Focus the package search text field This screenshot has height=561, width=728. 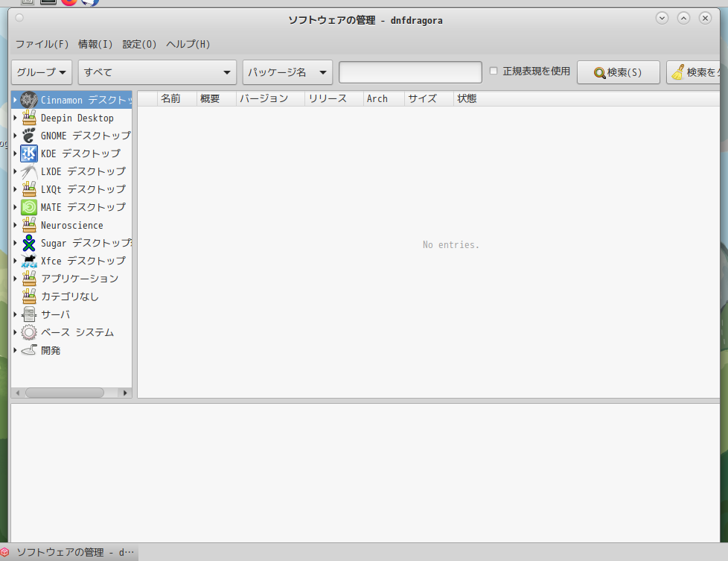tap(410, 72)
